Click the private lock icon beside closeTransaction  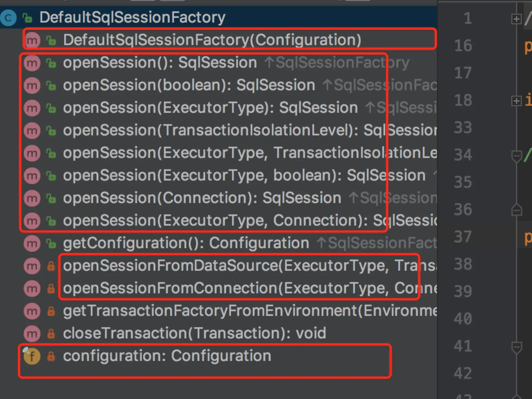(x=51, y=333)
